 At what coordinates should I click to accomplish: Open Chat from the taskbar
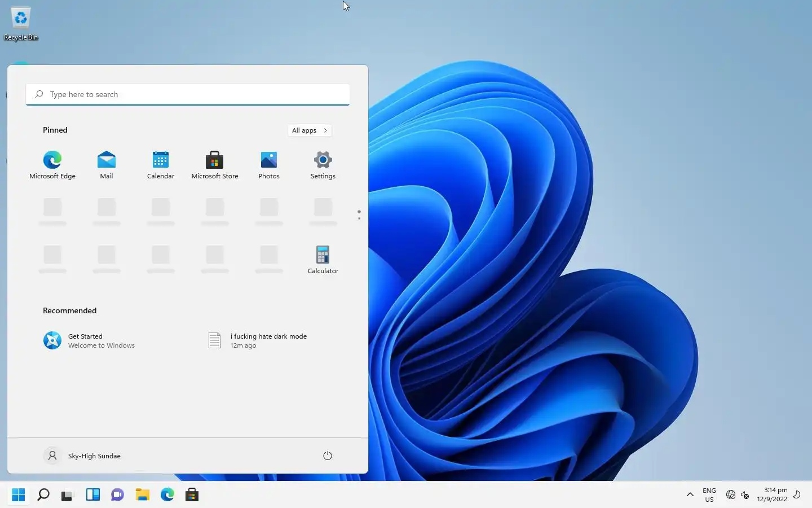[x=117, y=495]
